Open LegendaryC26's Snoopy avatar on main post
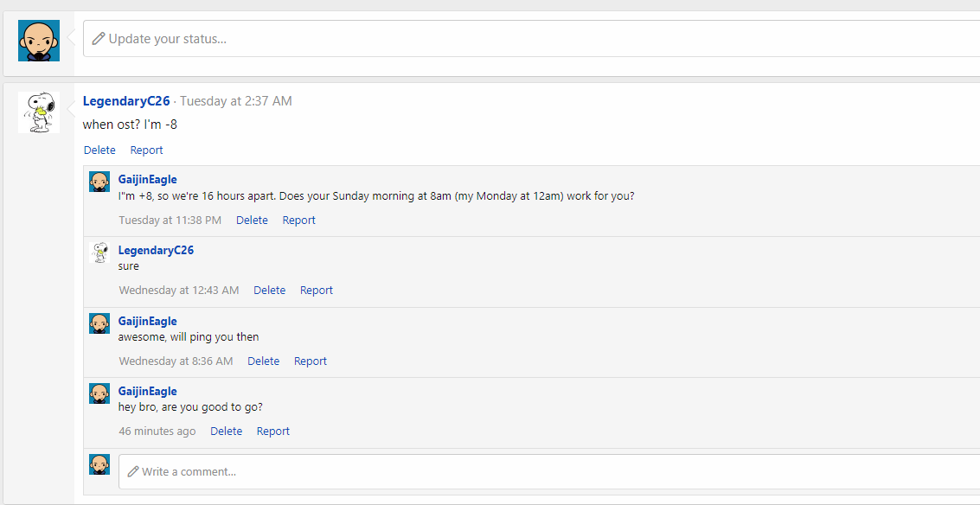 39,112
